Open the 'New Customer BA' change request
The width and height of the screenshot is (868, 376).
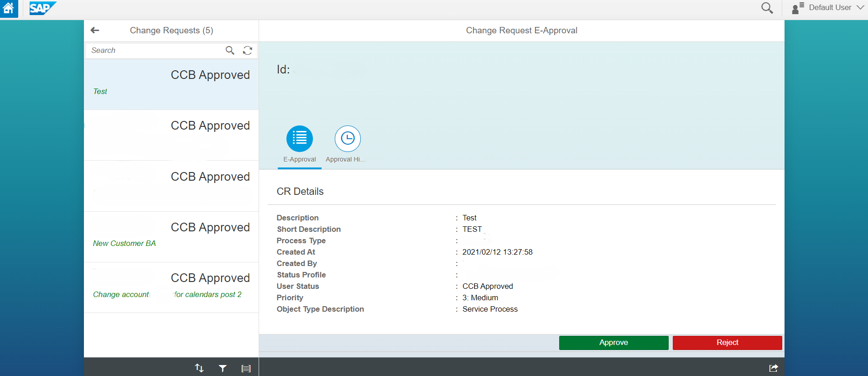(x=171, y=237)
